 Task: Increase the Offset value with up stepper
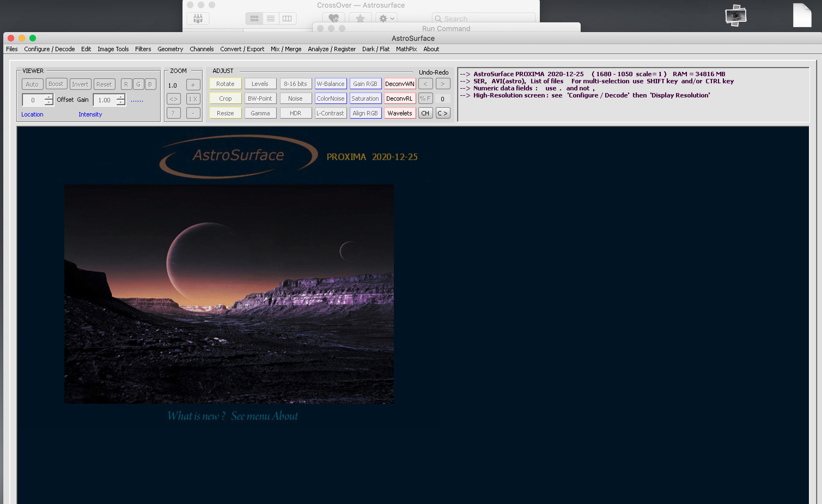click(49, 97)
